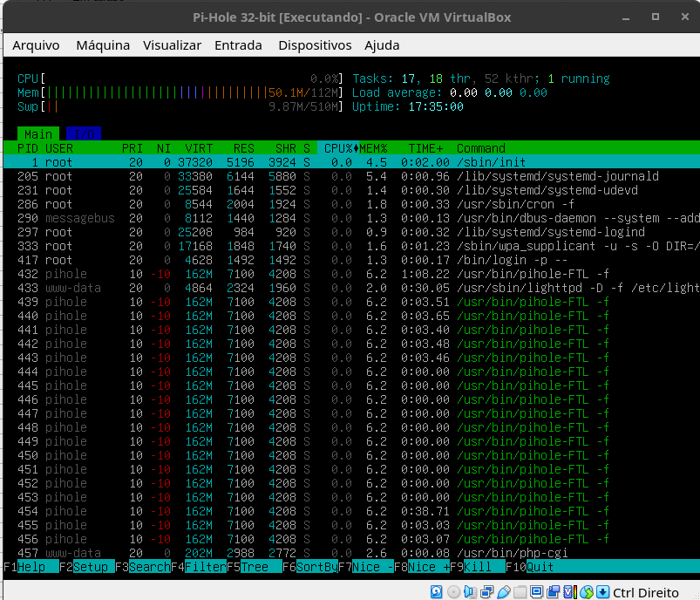
Task: Click F1 Help in htop function bar
Action: click(31, 567)
